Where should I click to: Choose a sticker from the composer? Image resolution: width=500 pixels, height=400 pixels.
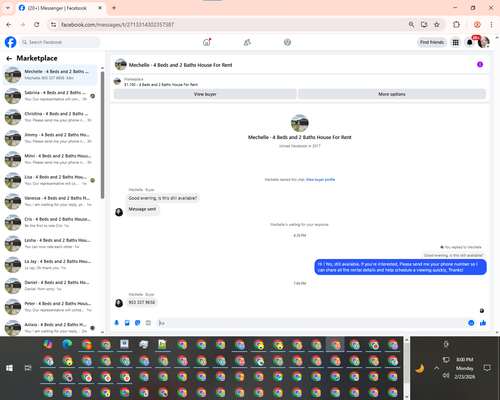pos(138,323)
